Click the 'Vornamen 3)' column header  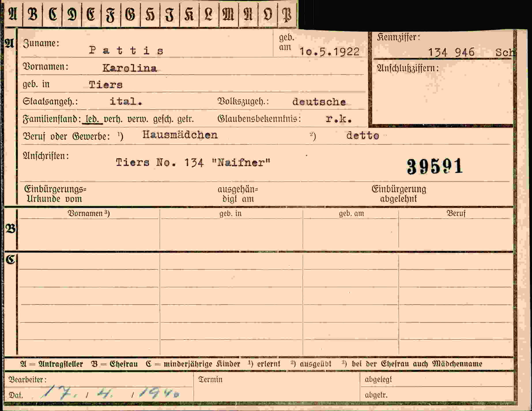point(89,213)
